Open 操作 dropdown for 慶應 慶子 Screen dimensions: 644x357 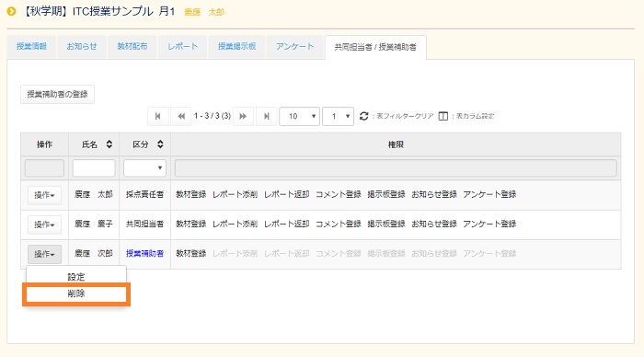coord(44,225)
